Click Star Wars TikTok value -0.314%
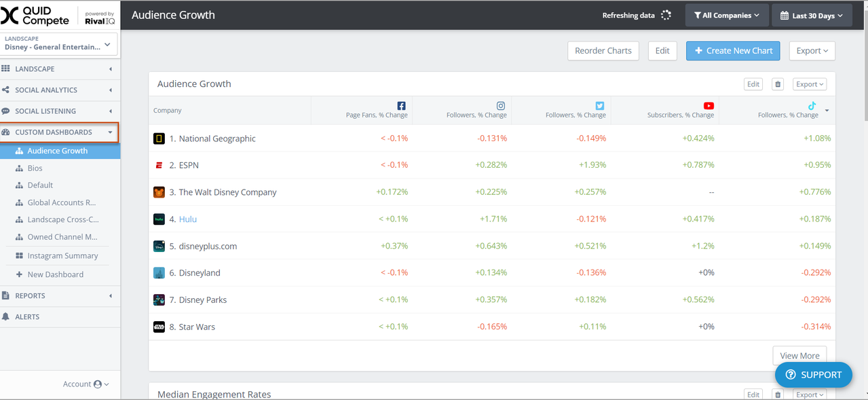 tap(815, 327)
